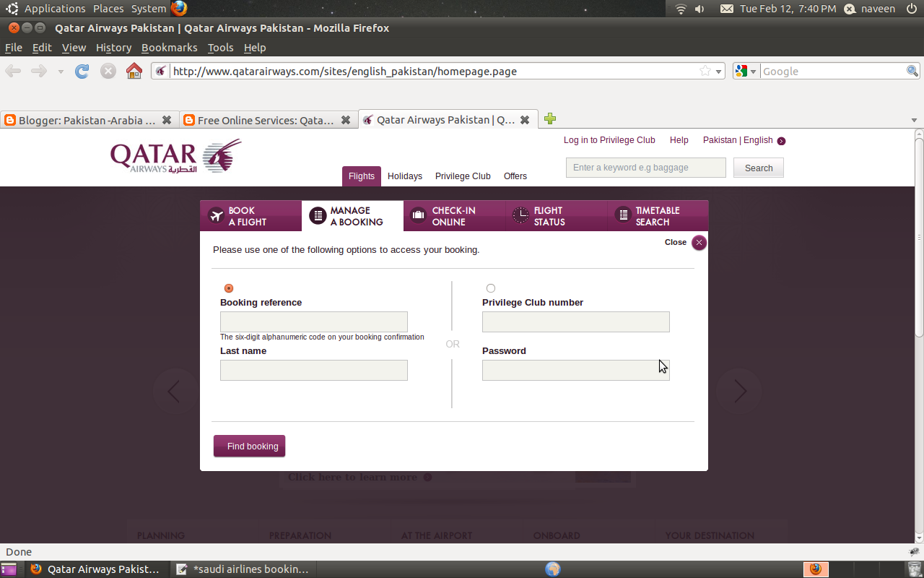Open the Edit menu
This screenshot has width=924, height=578.
tap(42, 48)
